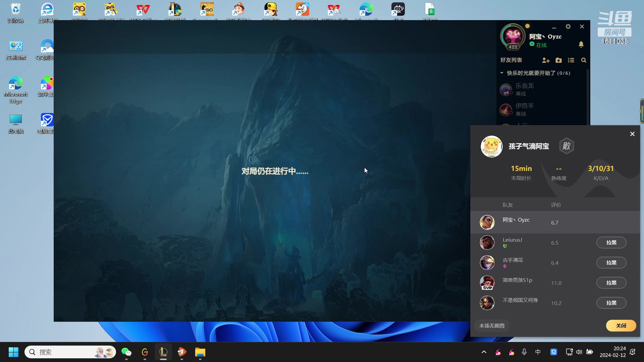Click the new folder icon in friends list
Viewport: 644px width, 362px height.
(558, 60)
